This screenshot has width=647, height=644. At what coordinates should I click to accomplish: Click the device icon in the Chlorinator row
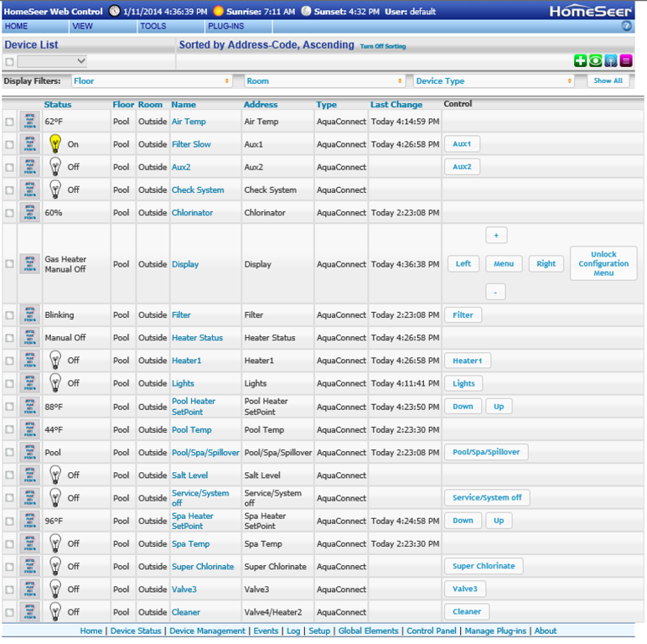click(29, 213)
